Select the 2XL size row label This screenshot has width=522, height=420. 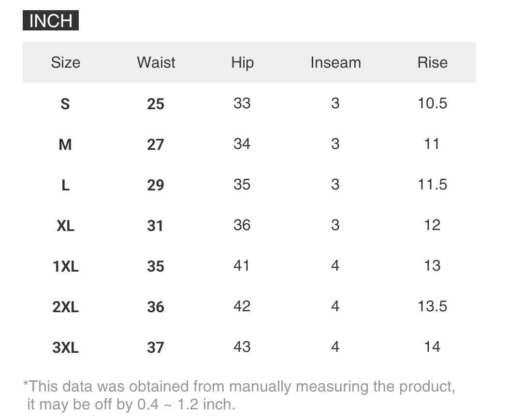tap(65, 306)
